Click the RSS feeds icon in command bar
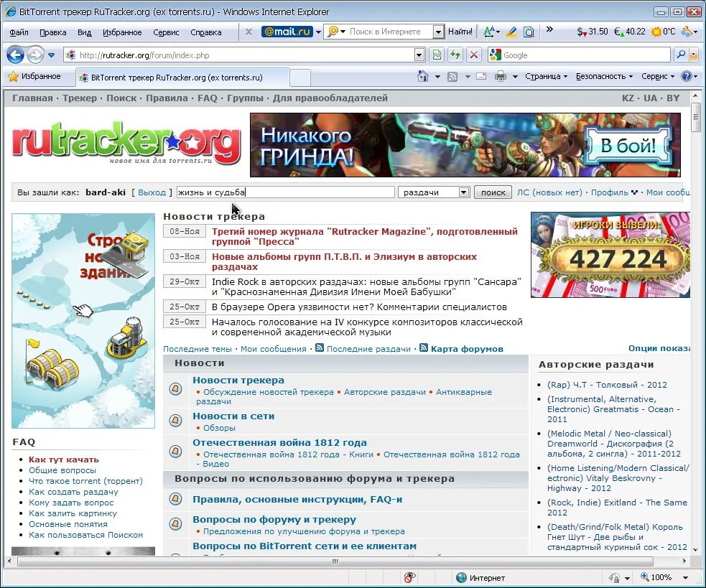The image size is (706, 588). (452, 77)
